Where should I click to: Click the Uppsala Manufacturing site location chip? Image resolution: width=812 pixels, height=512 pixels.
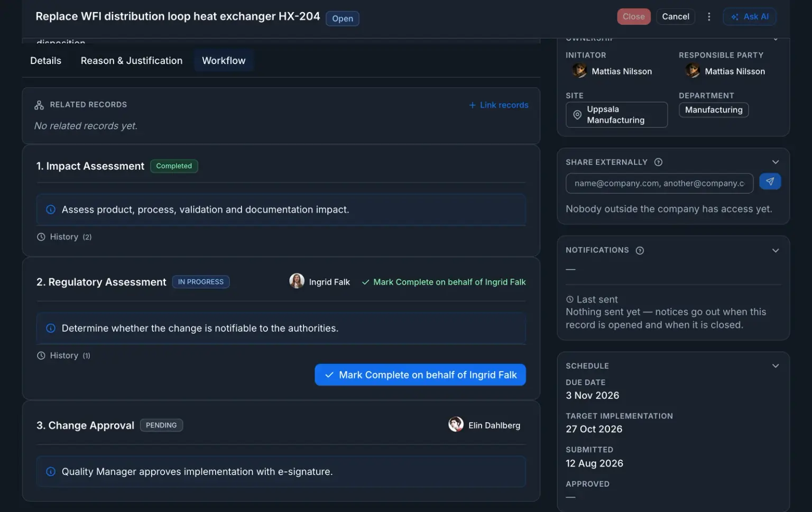point(616,115)
